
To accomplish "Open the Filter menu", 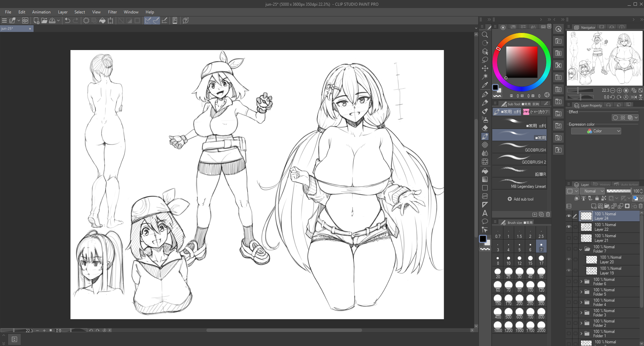I will pos(112,12).
